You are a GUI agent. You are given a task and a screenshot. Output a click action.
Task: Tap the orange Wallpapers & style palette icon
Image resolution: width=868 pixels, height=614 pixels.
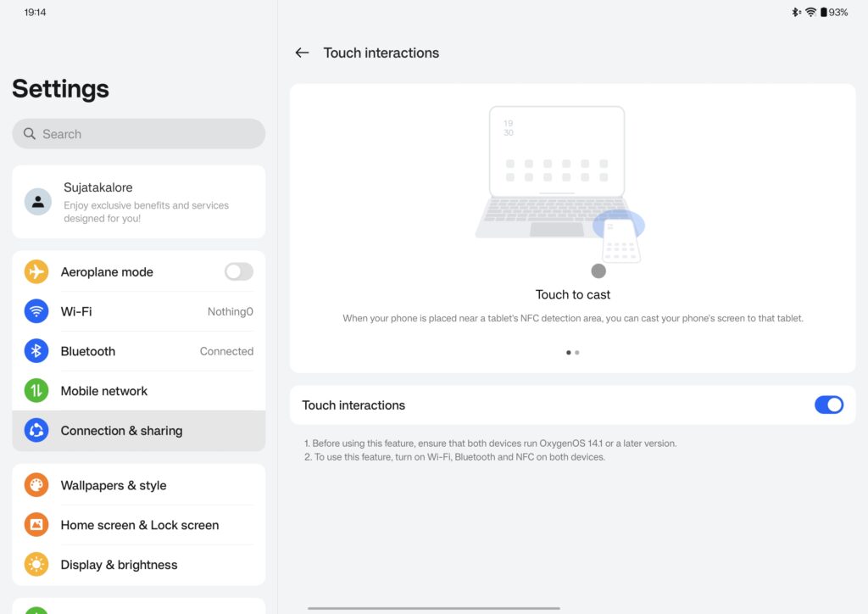pyautogui.click(x=36, y=486)
